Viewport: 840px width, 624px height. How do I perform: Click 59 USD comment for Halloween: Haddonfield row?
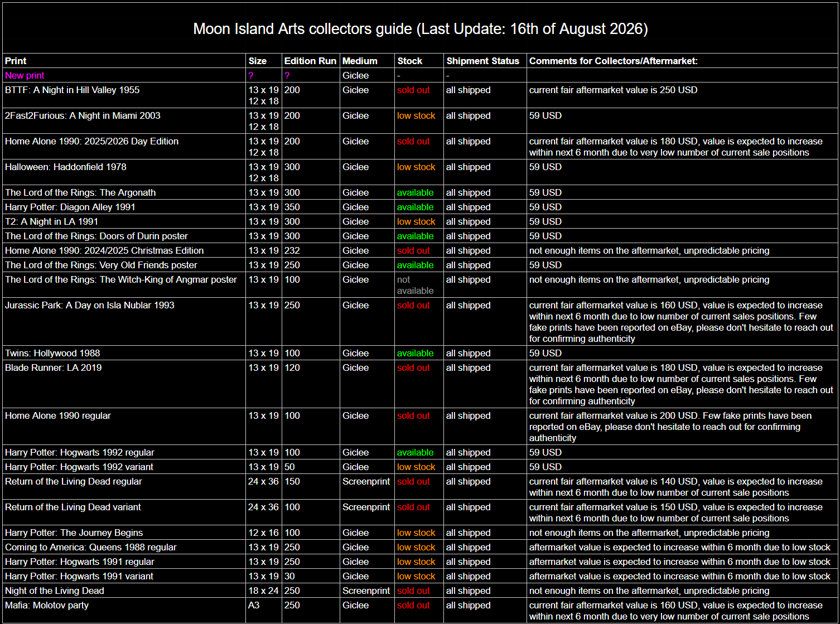[x=545, y=167]
